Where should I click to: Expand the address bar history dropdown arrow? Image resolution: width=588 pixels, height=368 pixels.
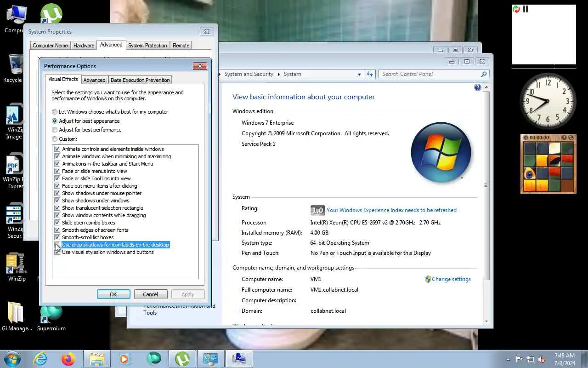359,74
